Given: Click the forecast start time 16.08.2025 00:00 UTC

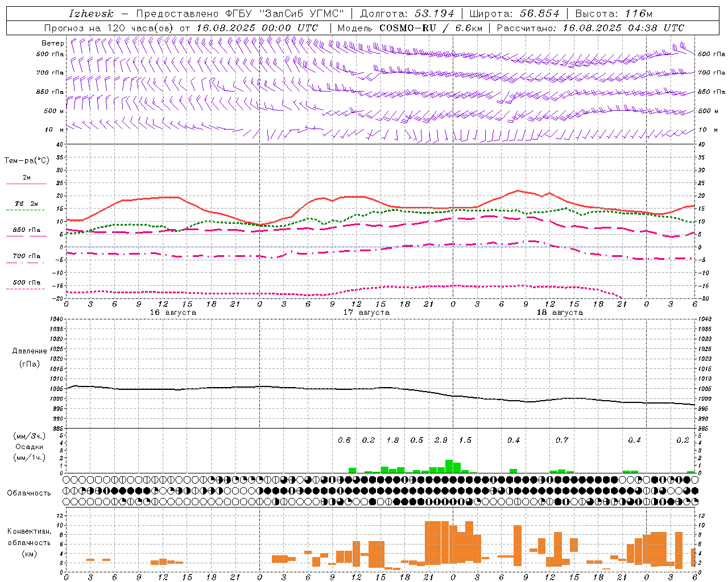Looking at the screenshot, I should (257, 28).
